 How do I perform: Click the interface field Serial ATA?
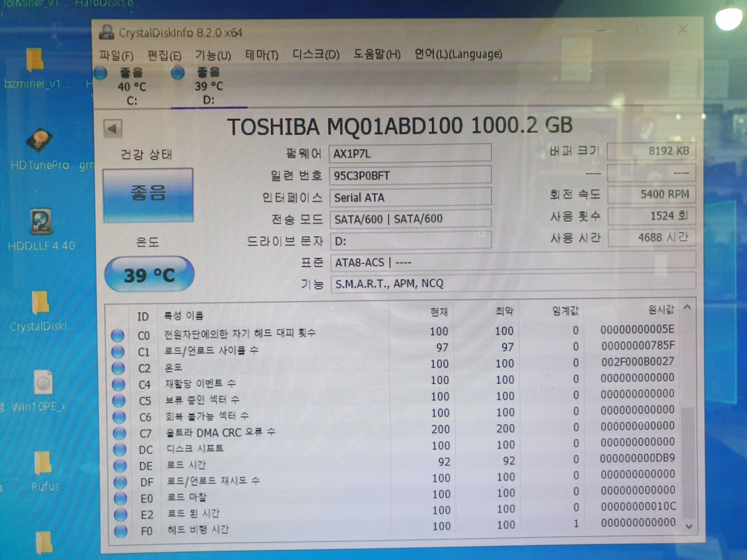click(410, 197)
